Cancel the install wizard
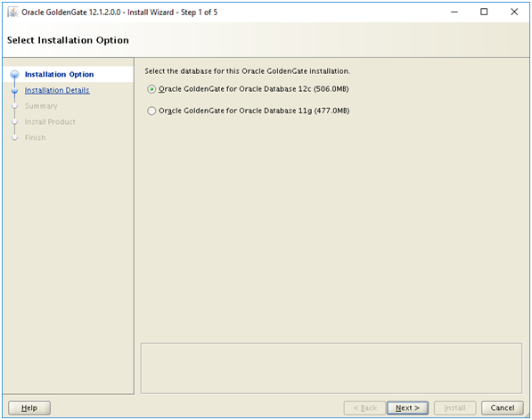This screenshot has width=532, height=420. pyautogui.click(x=502, y=408)
